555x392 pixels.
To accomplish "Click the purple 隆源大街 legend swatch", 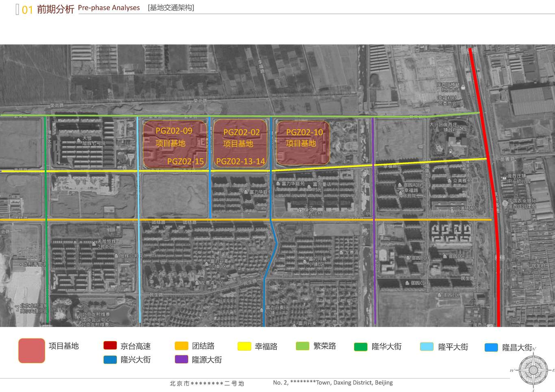I will (x=182, y=359).
